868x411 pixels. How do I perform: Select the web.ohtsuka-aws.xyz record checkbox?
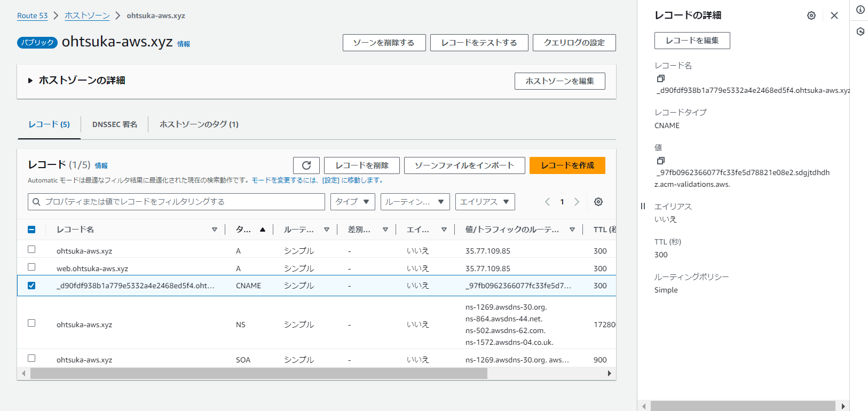(31, 267)
